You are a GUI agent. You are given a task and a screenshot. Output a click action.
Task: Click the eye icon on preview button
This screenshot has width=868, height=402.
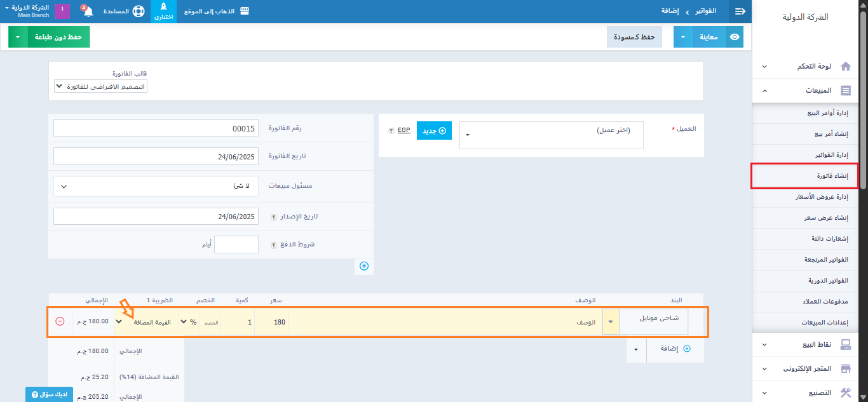(x=735, y=37)
